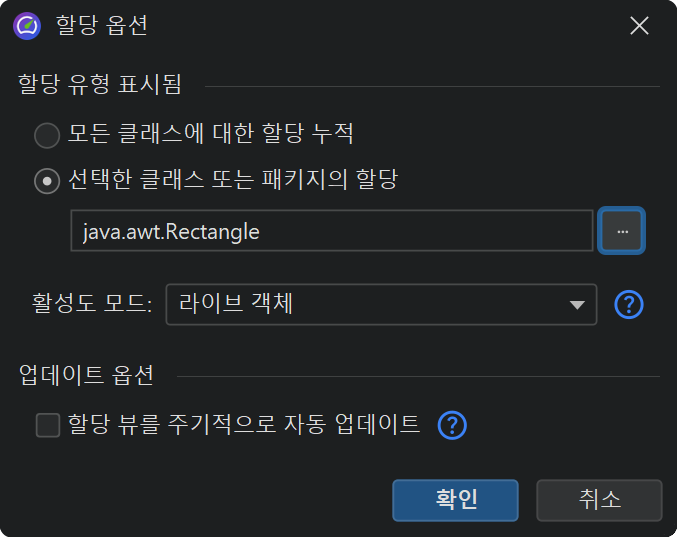The width and height of the screenshot is (677, 537).
Task: Choose the 선택한 클래스 또는 패키지의 할당 radio button
Action: point(47,182)
